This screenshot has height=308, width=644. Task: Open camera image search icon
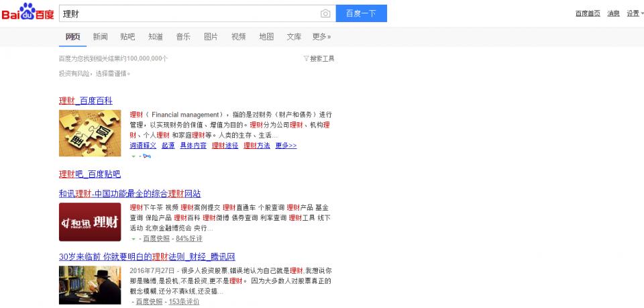pyautogui.click(x=325, y=13)
